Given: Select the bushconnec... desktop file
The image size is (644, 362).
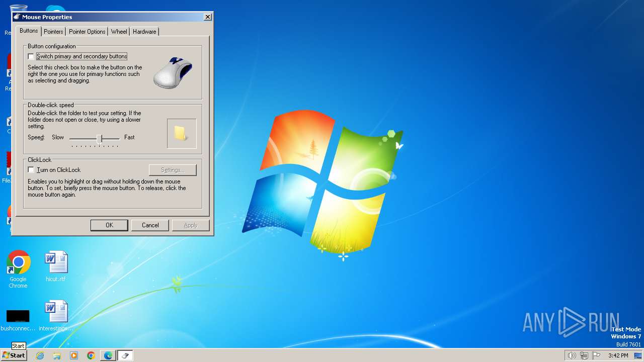Looking at the screenshot, I should coord(18,320).
